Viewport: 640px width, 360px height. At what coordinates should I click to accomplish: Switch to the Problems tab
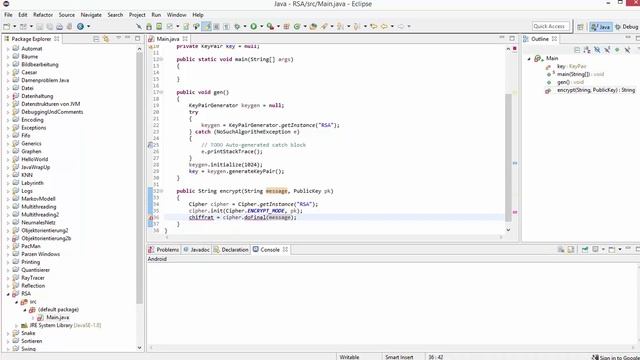point(164,249)
